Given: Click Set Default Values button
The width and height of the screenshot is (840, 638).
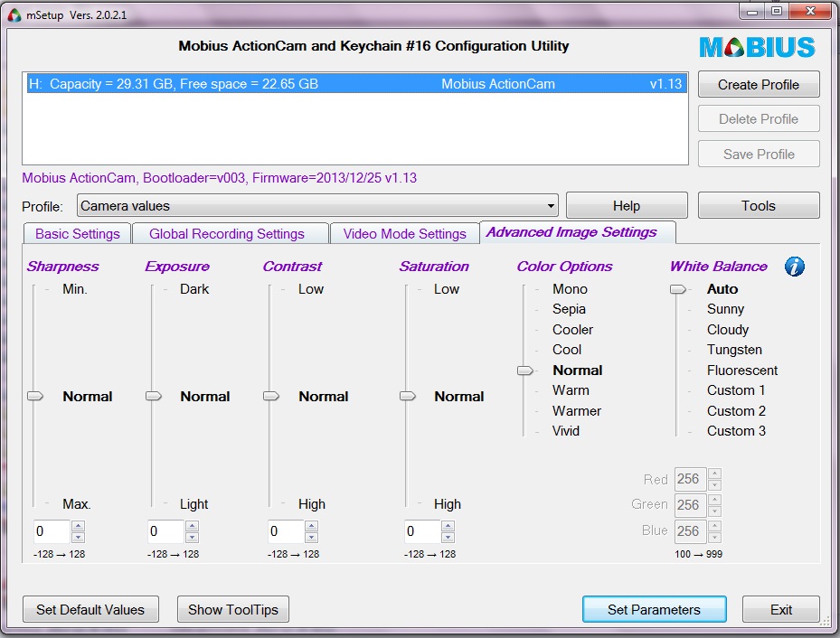Looking at the screenshot, I should (x=90, y=610).
